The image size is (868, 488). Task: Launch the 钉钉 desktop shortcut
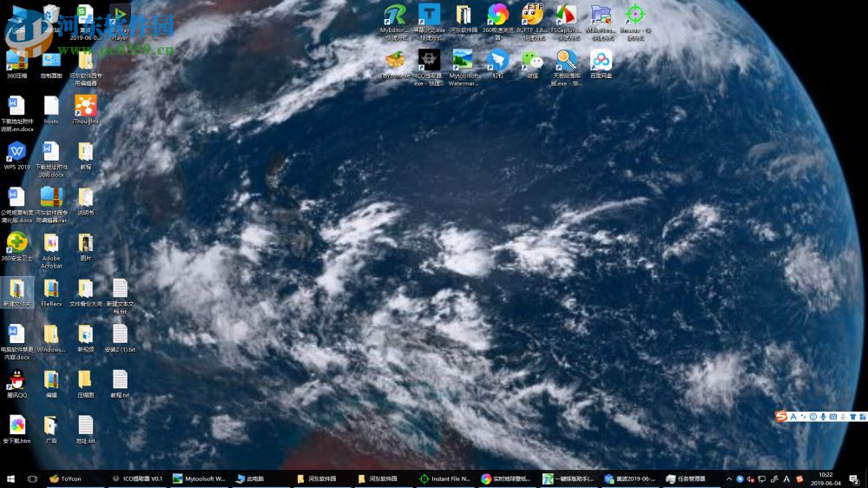click(x=497, y=64)
